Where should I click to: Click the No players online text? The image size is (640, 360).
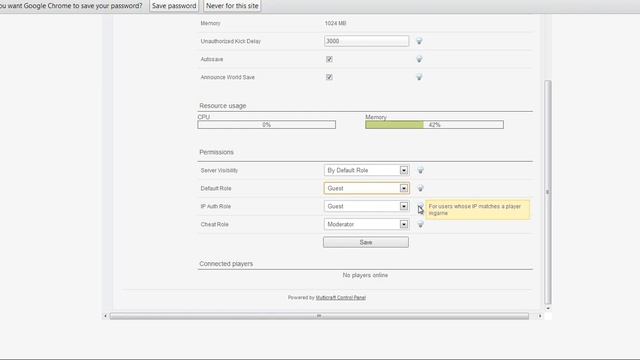(365, 276)
